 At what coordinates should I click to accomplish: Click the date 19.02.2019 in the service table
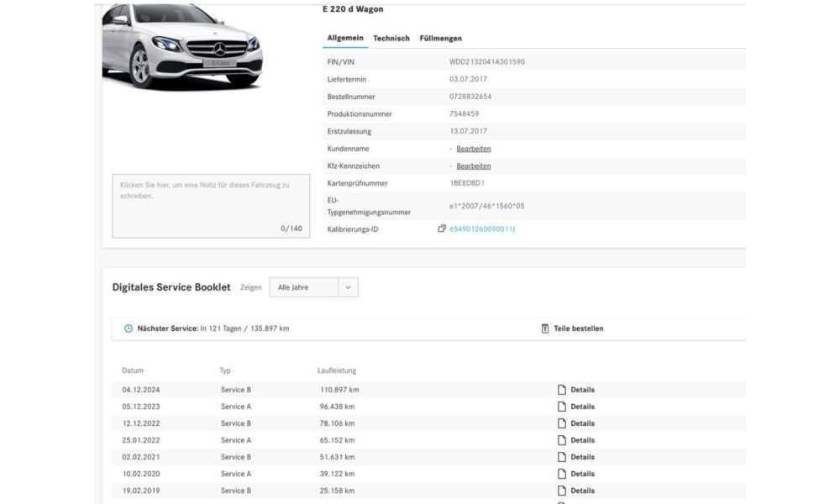[141, 491]
